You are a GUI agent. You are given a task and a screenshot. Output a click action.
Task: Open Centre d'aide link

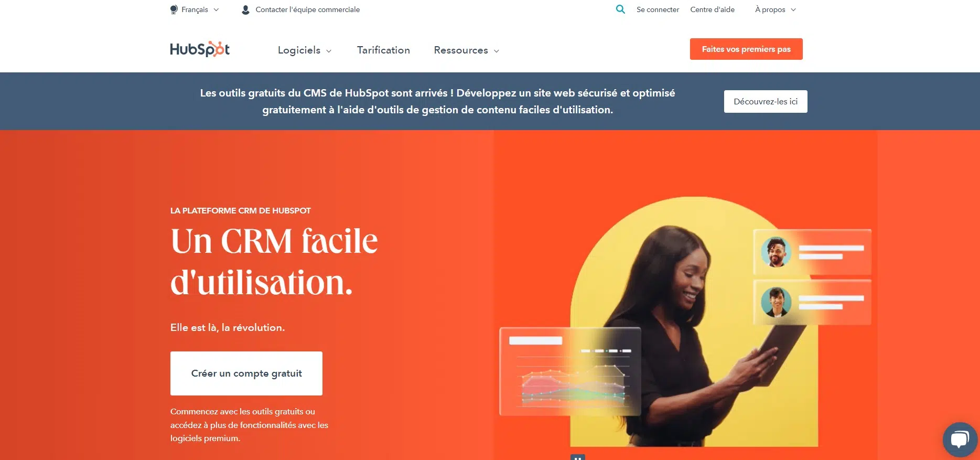tap(712, 9)
